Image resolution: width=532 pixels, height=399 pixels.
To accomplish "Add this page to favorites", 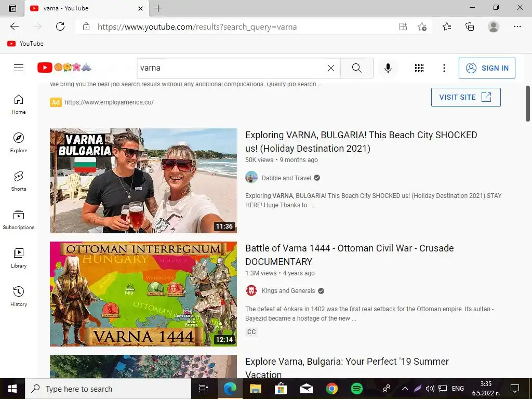I will (422, 26).
